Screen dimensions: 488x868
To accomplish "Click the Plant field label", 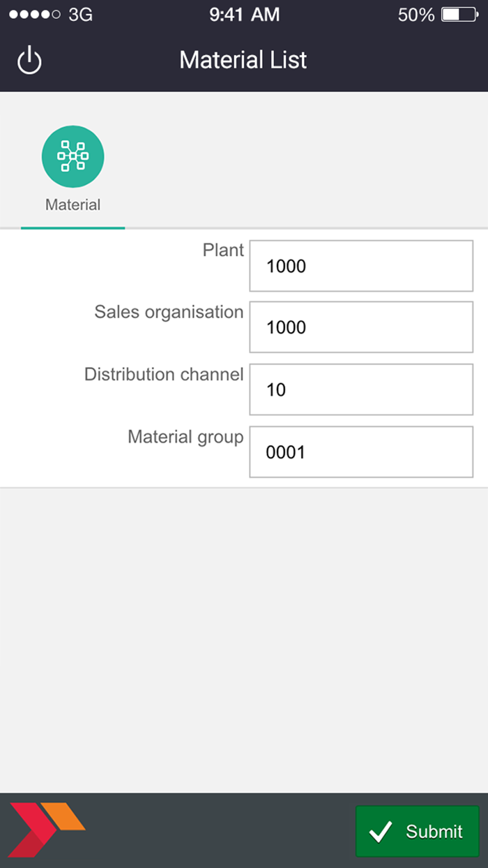I will 222,250.
